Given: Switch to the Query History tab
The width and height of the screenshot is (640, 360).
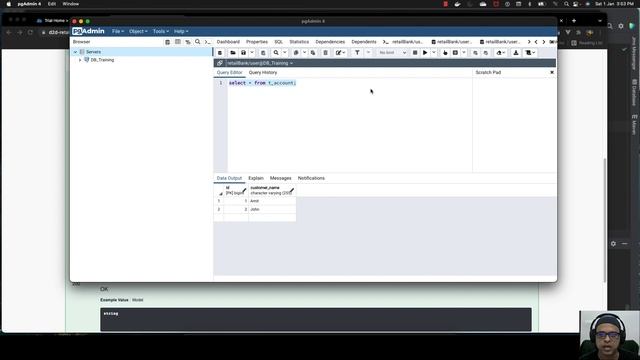Looking at the screenshot, I should (263, 72).
